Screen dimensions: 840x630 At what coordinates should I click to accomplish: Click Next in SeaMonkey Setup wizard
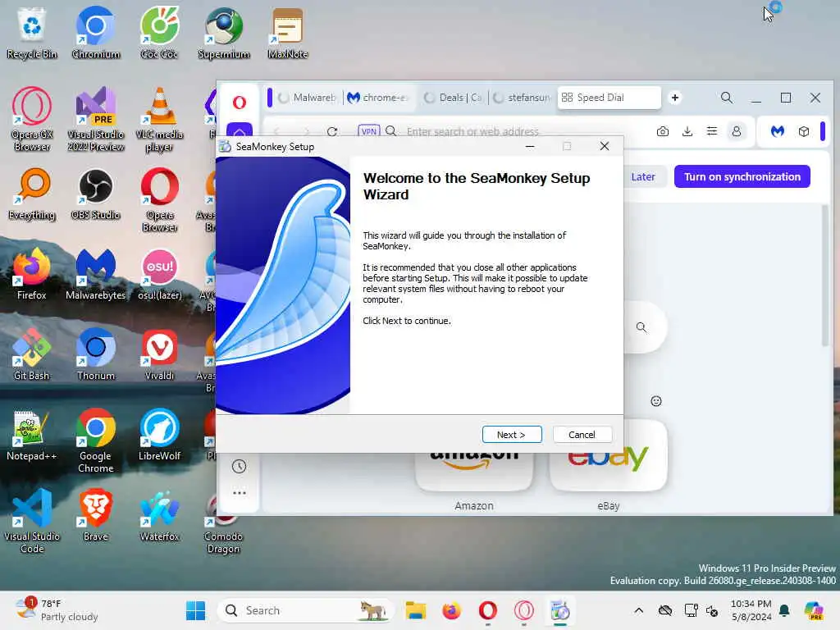tap(512, 435)
